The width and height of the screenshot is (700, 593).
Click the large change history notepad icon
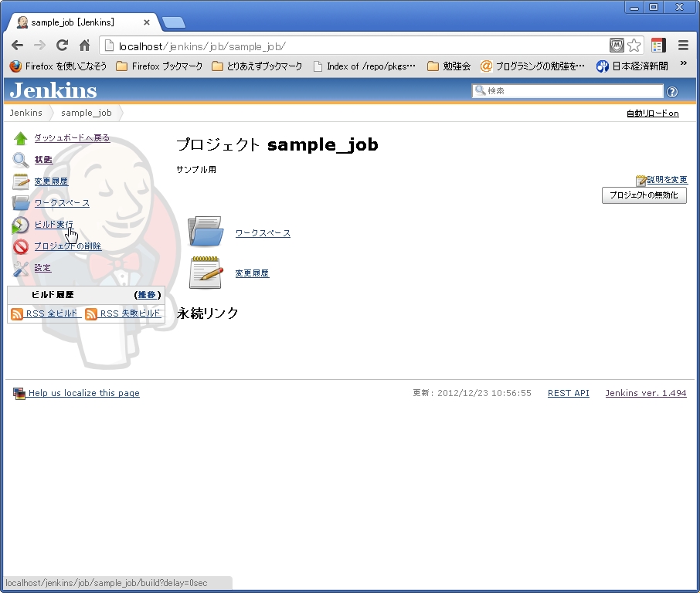pyautogui.click(x=206, y=273)
